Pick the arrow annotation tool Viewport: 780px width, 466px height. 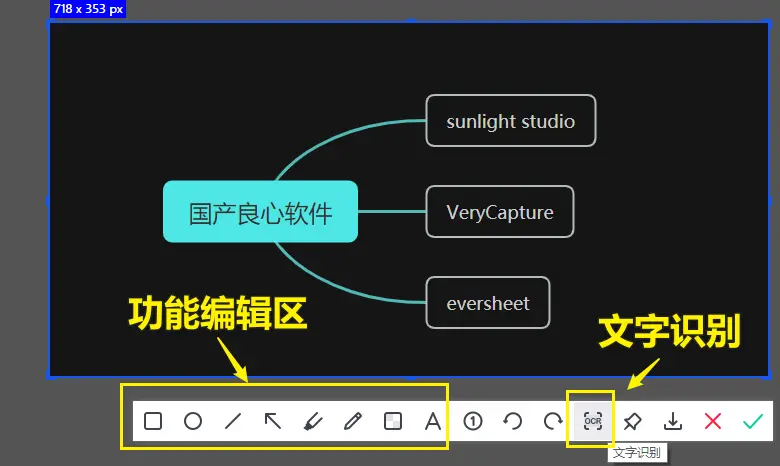tap(273, 421)
